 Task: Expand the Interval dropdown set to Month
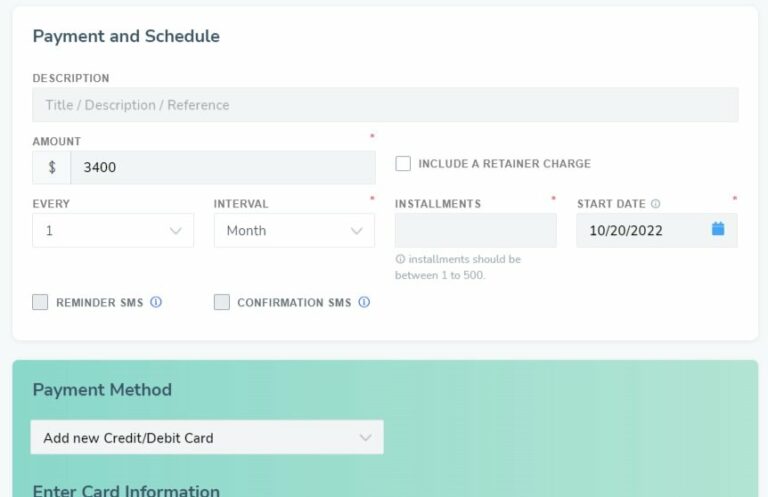[294, 230]
